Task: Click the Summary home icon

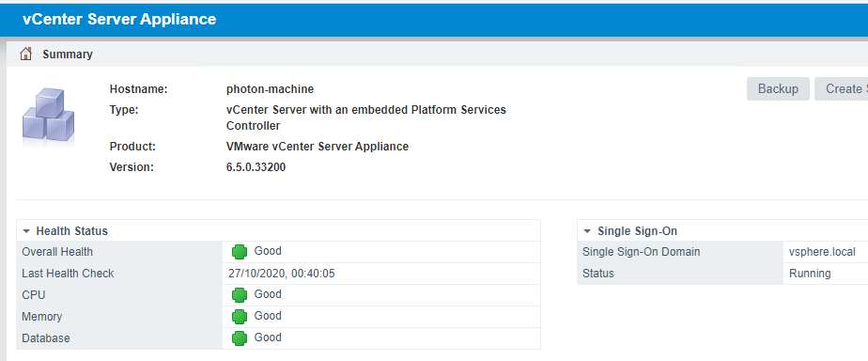Action: coord(25,54)
